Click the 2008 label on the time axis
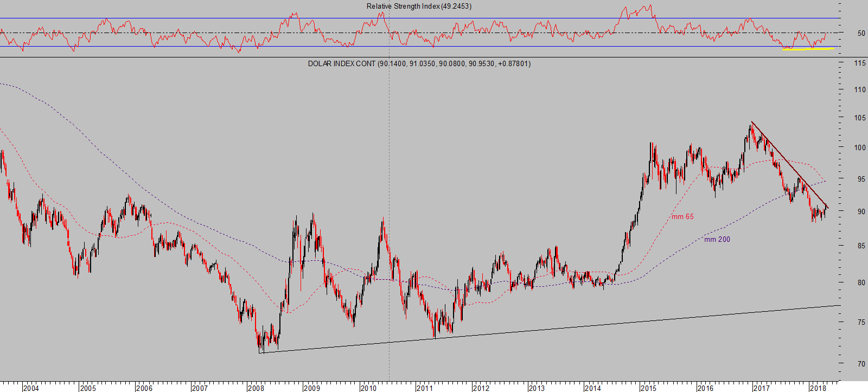Screen dimensions: 868x392 [256, 388]
